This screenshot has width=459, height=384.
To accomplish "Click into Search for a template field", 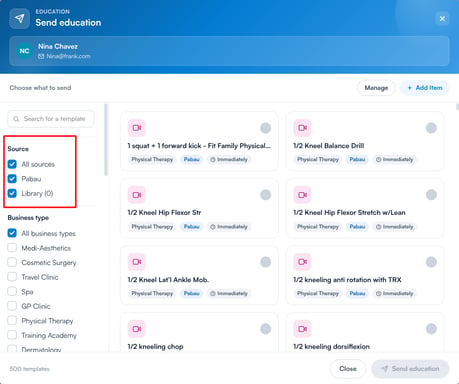I will pos(51,119).
